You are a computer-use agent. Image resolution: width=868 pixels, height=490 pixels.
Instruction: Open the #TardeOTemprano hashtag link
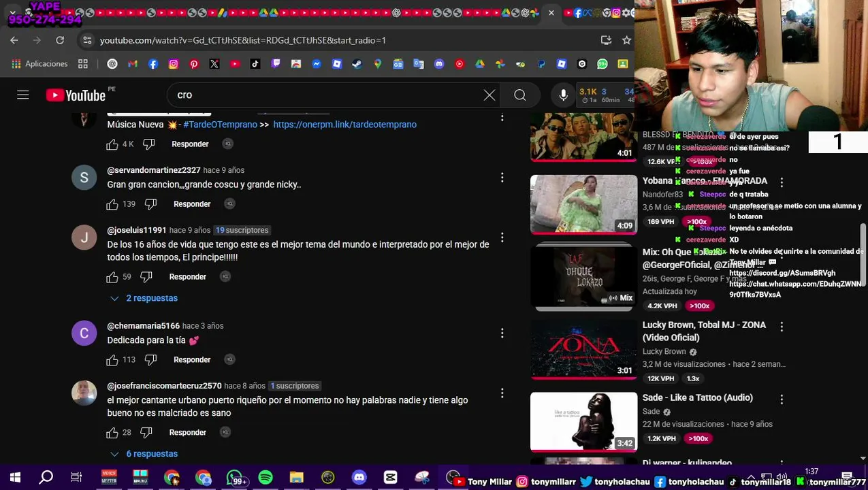(x=220, y=125)
